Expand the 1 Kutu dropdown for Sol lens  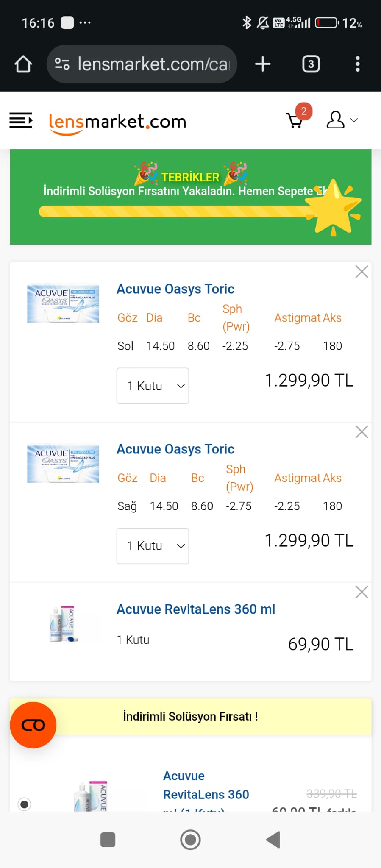click(x=153, y=386)
